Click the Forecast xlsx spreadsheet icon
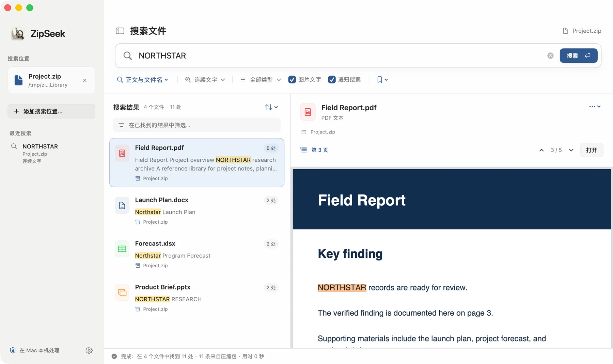 (x=122, y=249)
